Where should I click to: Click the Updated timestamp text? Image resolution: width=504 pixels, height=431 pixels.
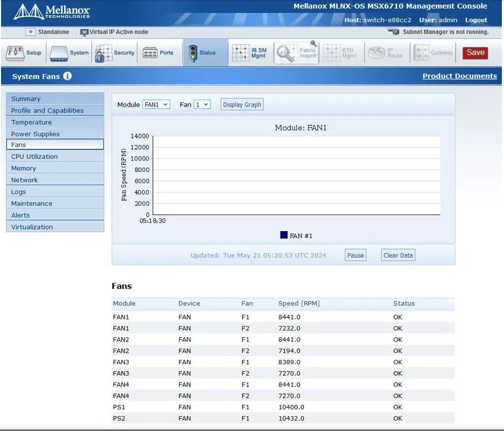tap(258, 255)
